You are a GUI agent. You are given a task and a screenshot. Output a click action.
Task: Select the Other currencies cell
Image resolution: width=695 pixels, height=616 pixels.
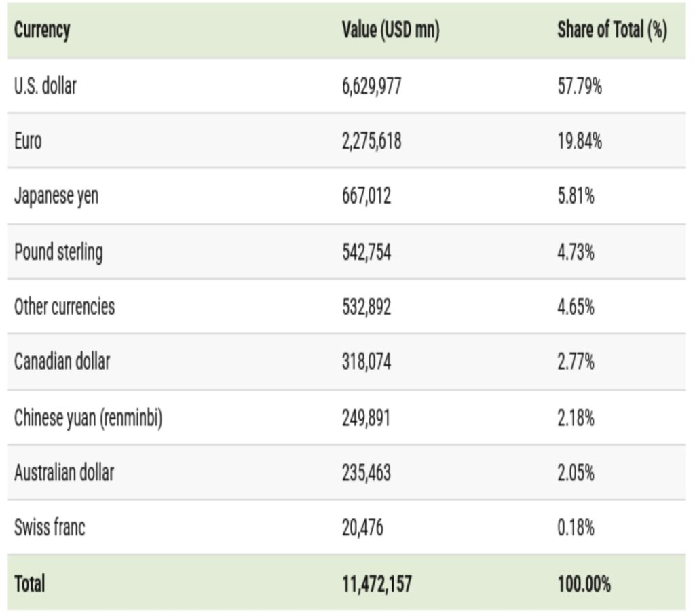click(64, 307)
